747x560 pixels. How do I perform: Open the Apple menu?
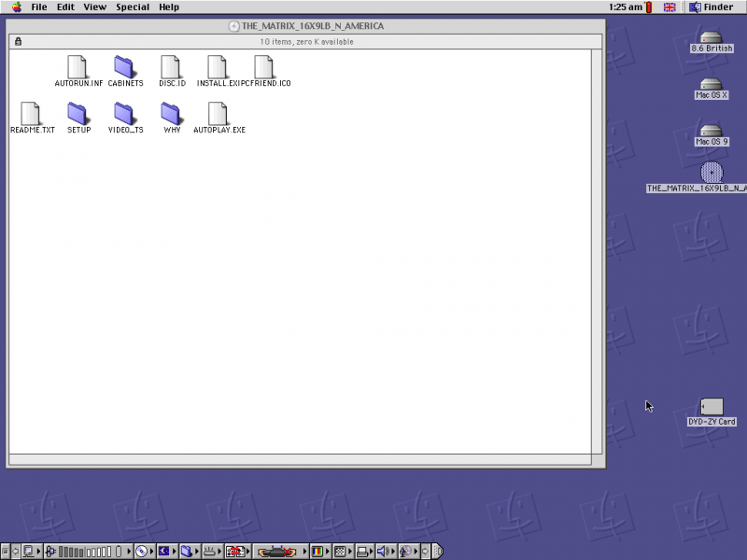(17, 7)
